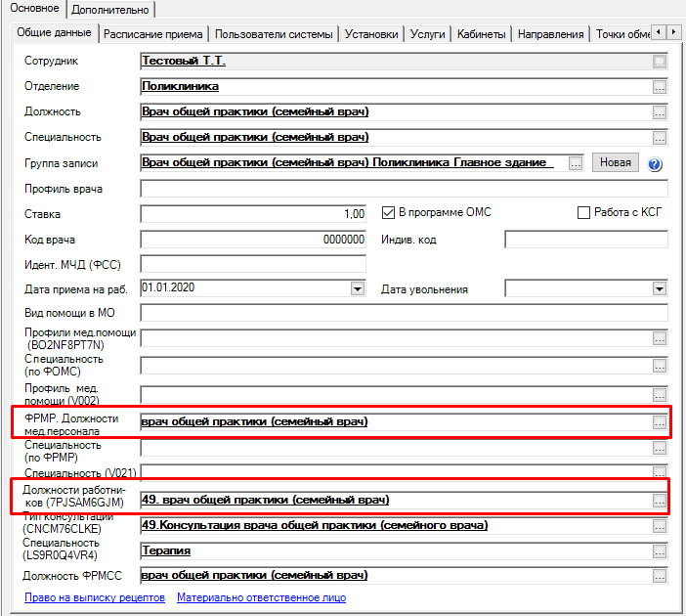This screenshot has height=616, width=686.
Task: Expand the Дата приема на раб. date dropdown
Action: [x=358, y=289]
